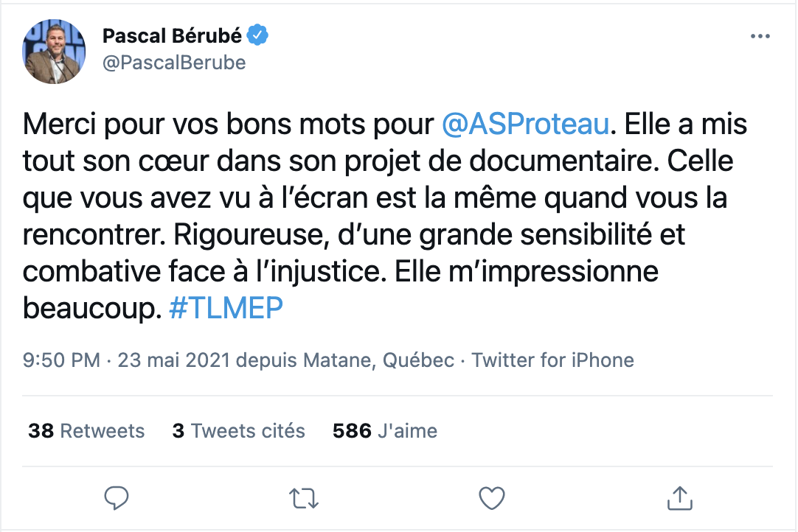The height and width of the screenshot is (532, 798).
Task: Click the @PascalBerube handle
Action: 173,63
